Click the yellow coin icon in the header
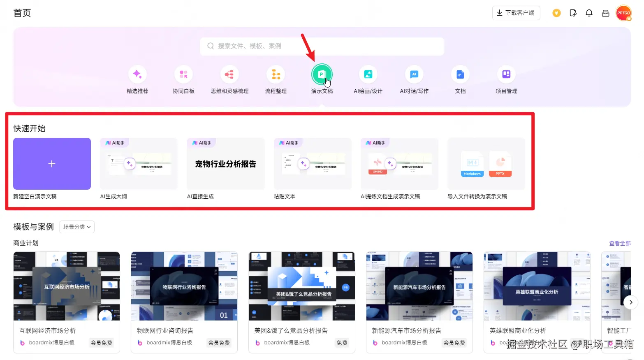Image resolution: width=644 pixels, height=360 pixels. (x=556, y=13)
